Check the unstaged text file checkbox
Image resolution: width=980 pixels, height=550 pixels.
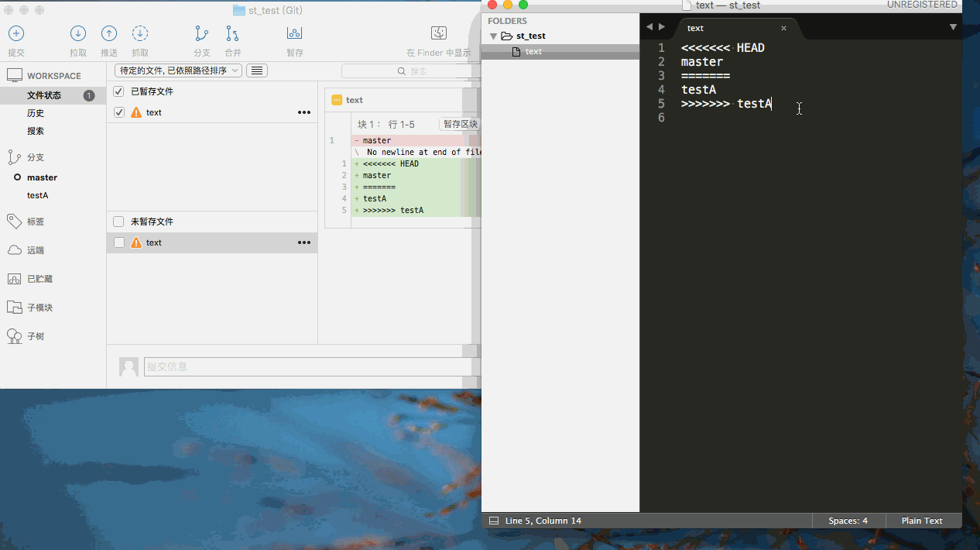coord(118,242)
